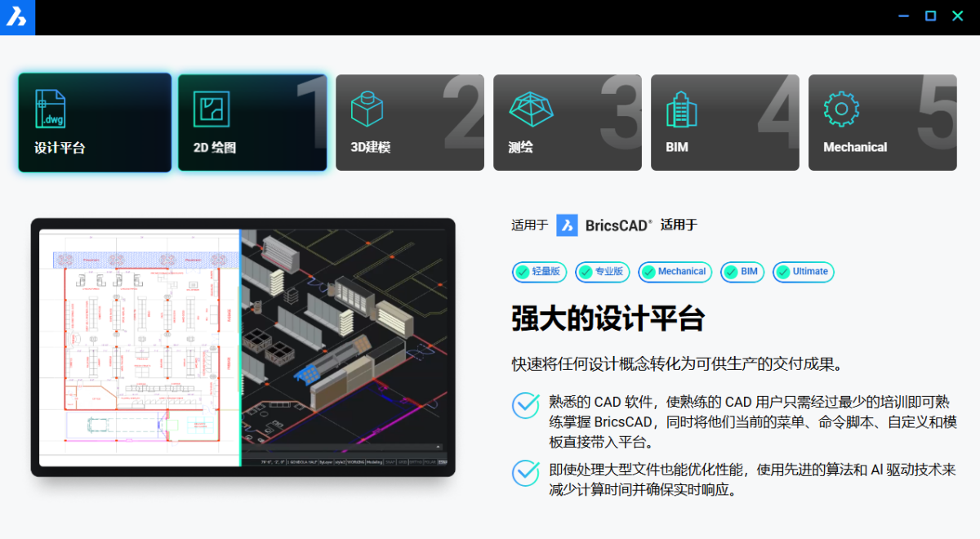The image size is (980, 539).
Task: Click the BIM edition badge
Action: [x=742, y=272]
